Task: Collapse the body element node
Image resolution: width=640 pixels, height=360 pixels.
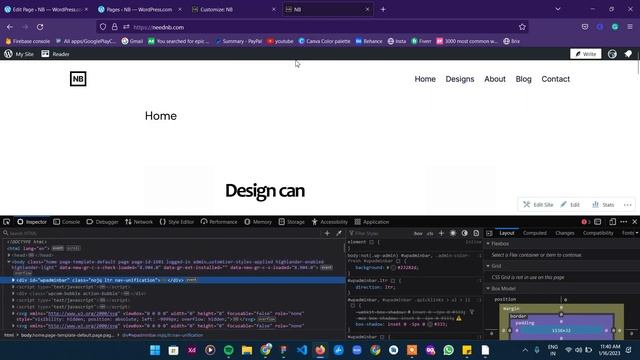Action: click(x=9, y=262)
